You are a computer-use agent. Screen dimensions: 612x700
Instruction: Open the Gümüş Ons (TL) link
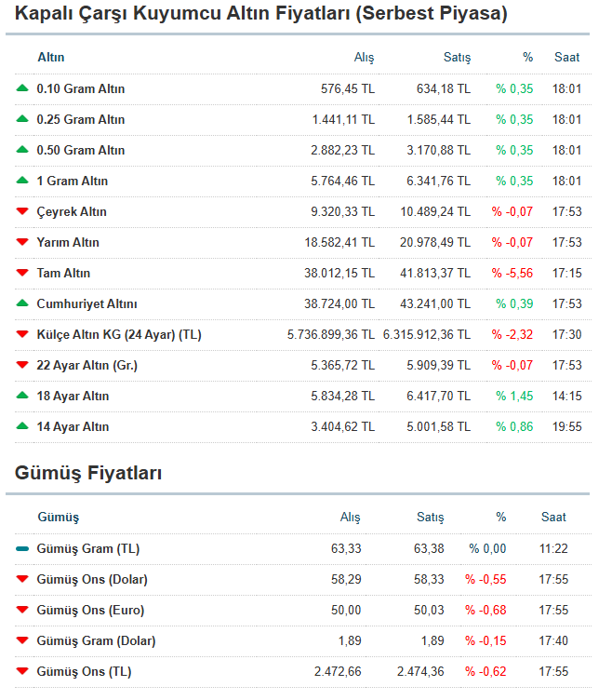84,671
